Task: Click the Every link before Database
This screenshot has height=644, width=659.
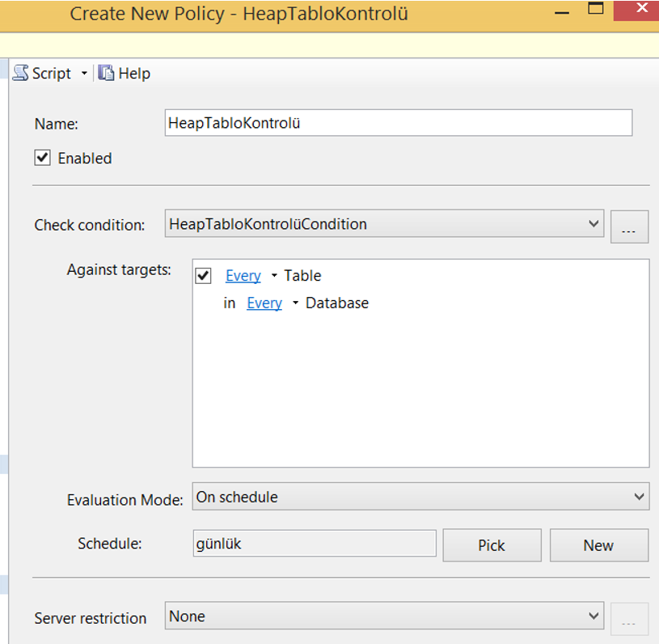Action: [x=264, y=303]
